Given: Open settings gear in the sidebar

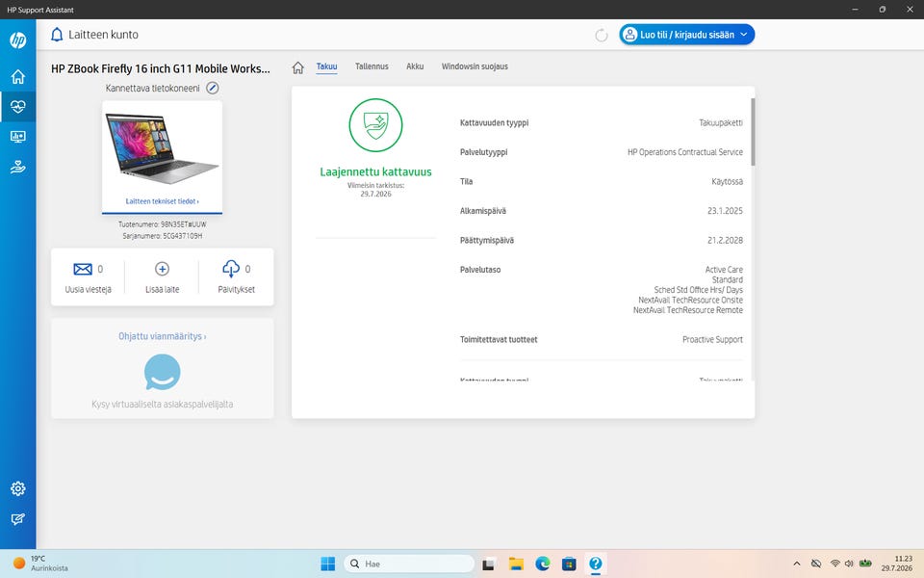Looking at the screenshot, I should click(17, 488).
